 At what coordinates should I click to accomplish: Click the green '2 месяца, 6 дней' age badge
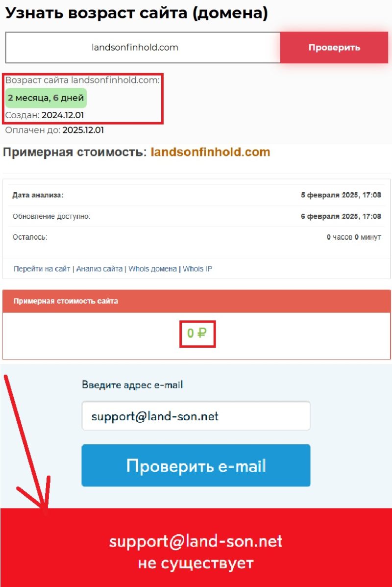click(46, 98)
